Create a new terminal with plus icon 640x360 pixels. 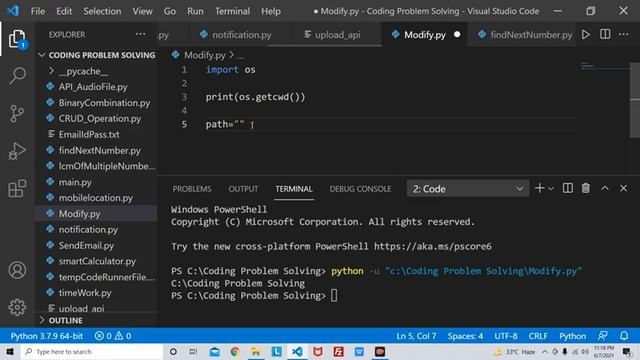pyautogui.click(x=540, y=188)
